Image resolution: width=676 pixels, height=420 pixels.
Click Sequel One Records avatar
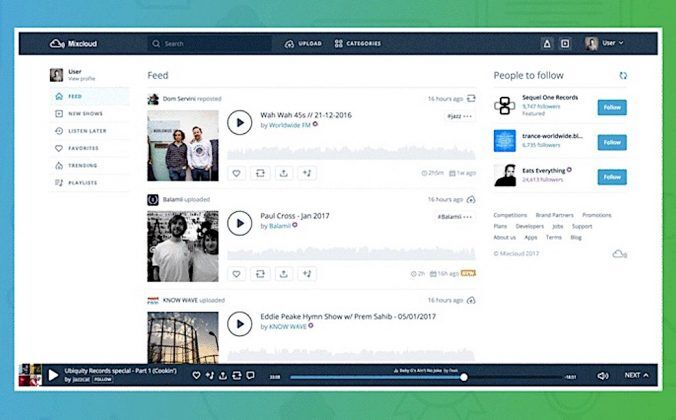pyautogui.click(x=504, y=106)
